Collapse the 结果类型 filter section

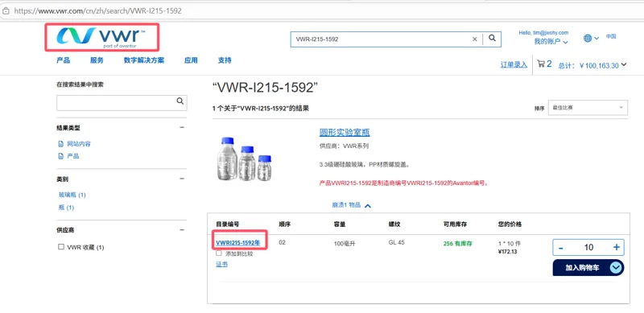pyautogui.click(x=182, y=128)
